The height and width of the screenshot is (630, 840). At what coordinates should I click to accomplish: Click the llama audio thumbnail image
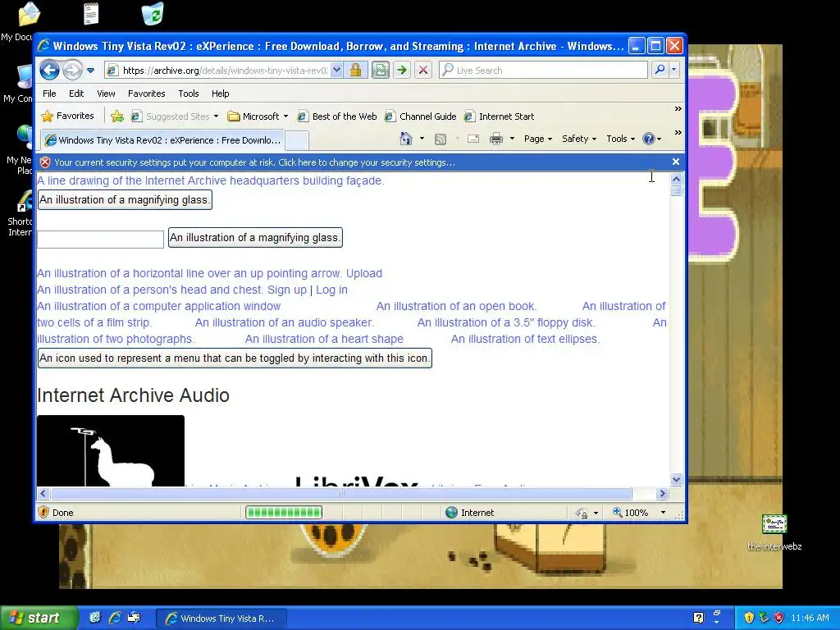[111, 450]
